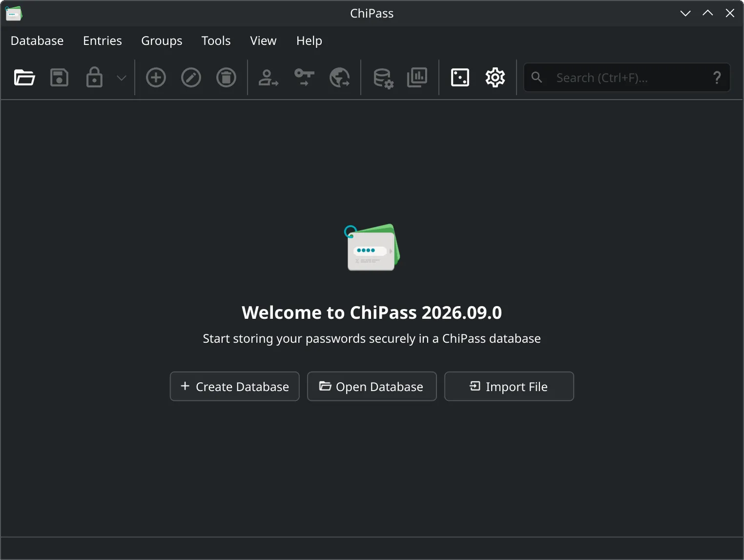This screenshot has width=744, height=560.
Task: Click the Import File button
Action: [509, 387]
